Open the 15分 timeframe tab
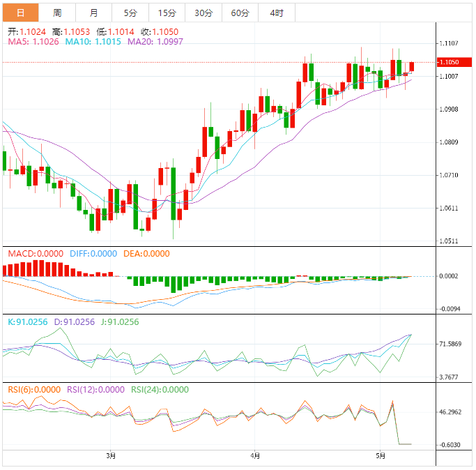 (x=167, y=13)
